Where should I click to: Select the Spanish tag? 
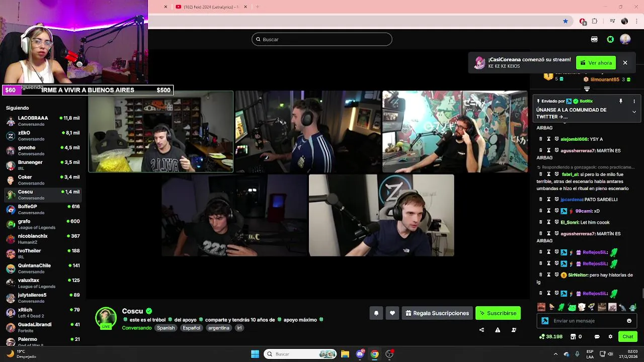point(166,328)
